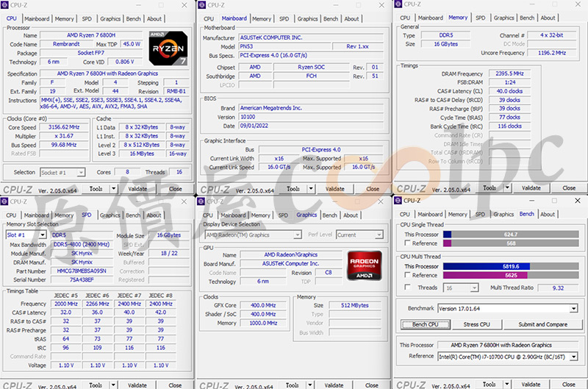The width and height of the screenshot is (588, 389).
Task: Click the GPU Memory Size 512 MBytes value
Action: [355, 305]
